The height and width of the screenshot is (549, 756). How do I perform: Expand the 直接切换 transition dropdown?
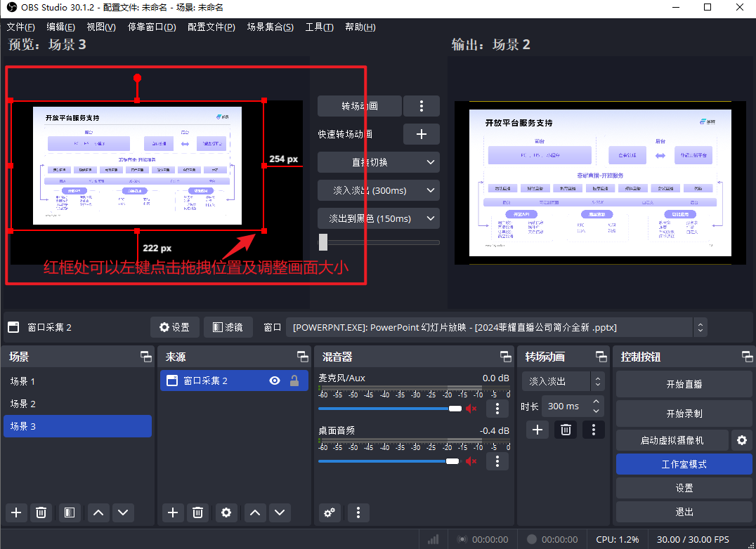(379, 162)
